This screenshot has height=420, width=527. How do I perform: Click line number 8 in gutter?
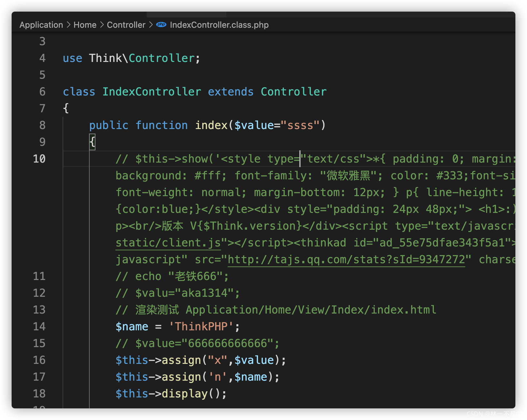coord(42,125)
